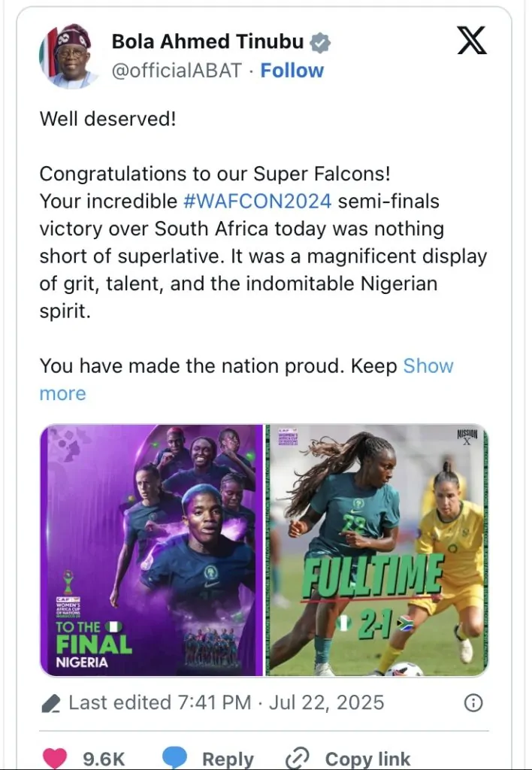Open the @officialABAT handle
This screenshot has height=770, width=532.
pos(177,71)
